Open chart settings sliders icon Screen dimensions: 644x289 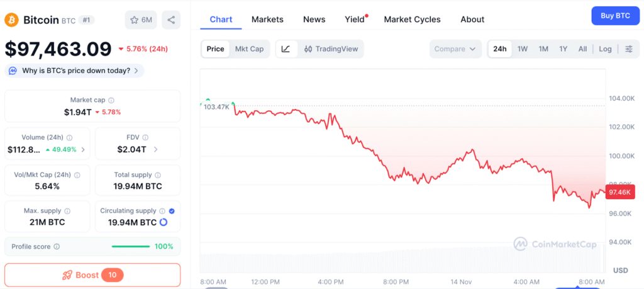628,49
